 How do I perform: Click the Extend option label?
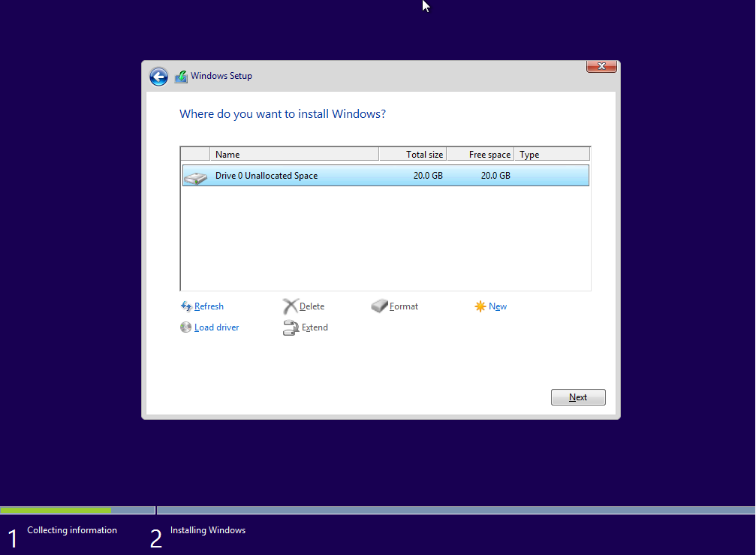click(315, 327)
